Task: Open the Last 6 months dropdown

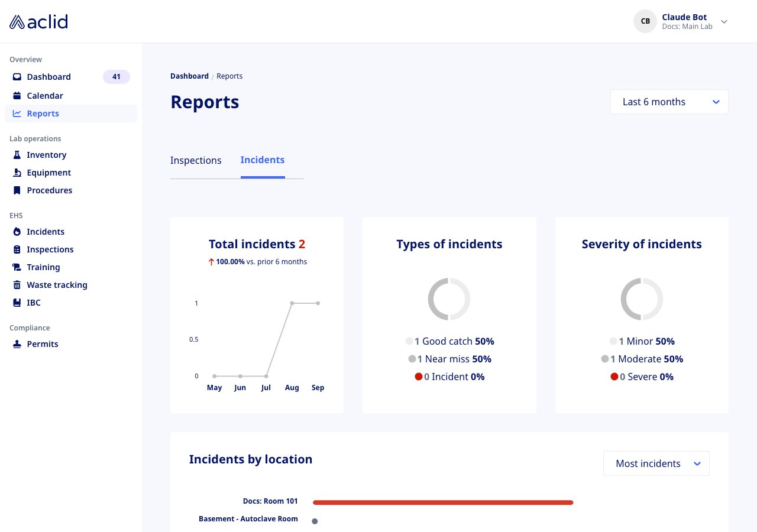Action: click(x=669, y=102)
